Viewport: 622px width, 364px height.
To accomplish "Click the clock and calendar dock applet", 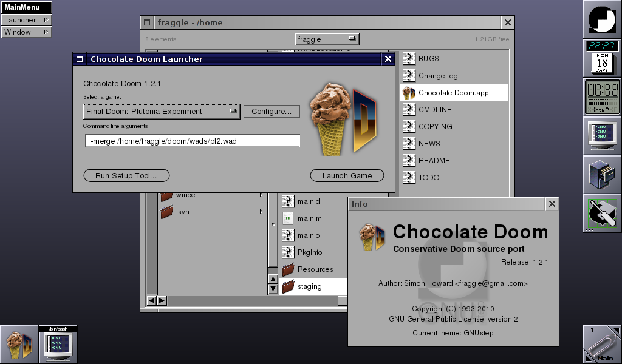I will pos(602,58).
